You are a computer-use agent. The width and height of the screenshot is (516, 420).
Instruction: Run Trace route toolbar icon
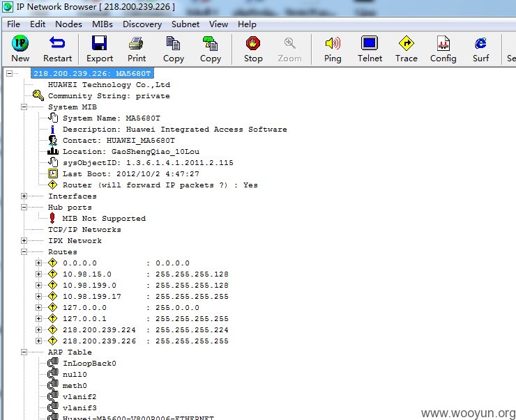coord(407,43)
